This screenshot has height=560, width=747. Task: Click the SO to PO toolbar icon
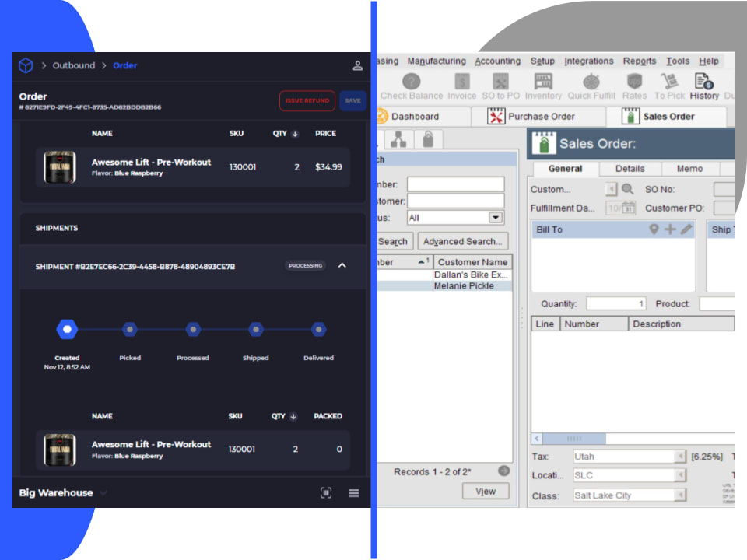[x=500, y=82]
